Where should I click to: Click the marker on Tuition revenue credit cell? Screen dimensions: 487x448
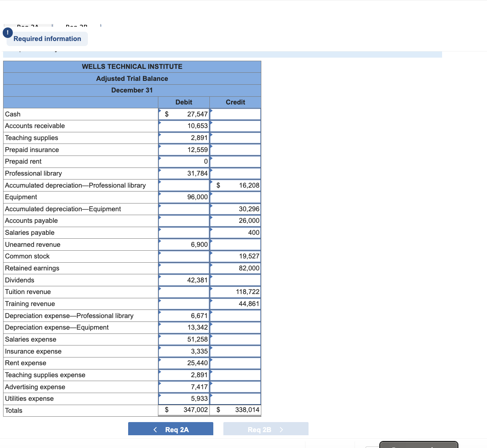coord(211,289)
